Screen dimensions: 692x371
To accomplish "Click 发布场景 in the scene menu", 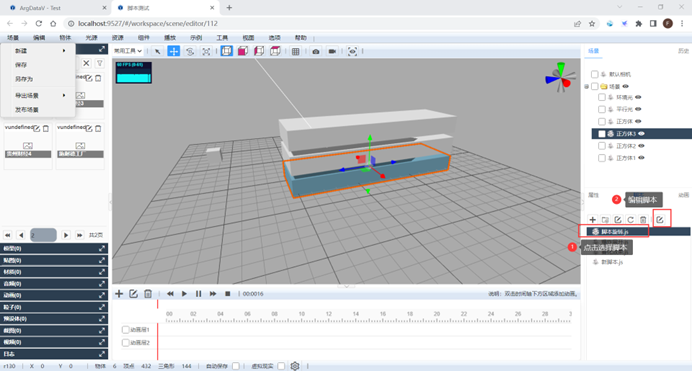I will [x=39, y=110].
